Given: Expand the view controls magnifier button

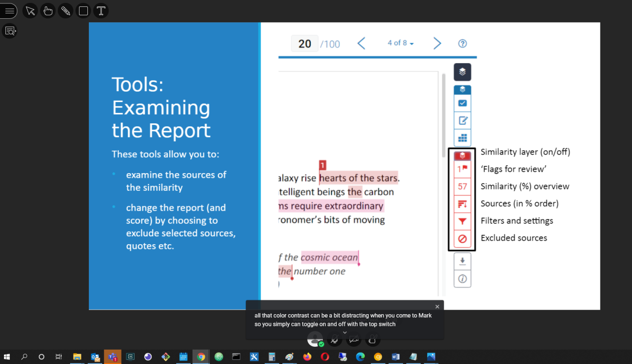Looking at the screenshot, I should [10, 31].
